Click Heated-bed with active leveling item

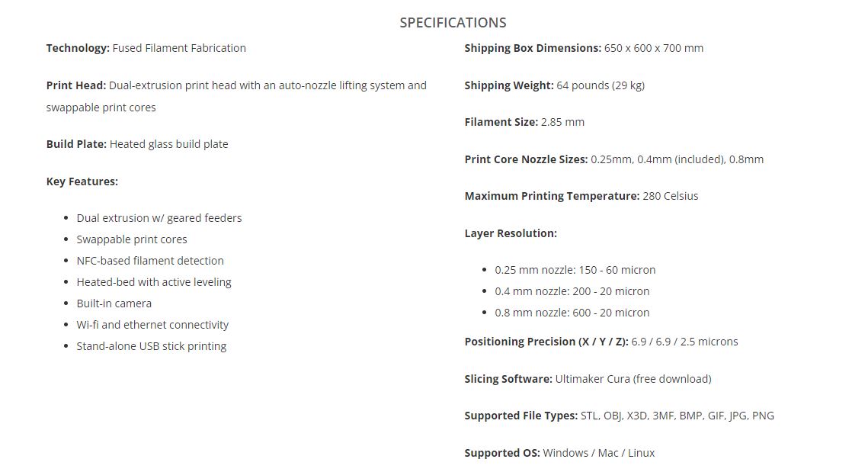154,282
